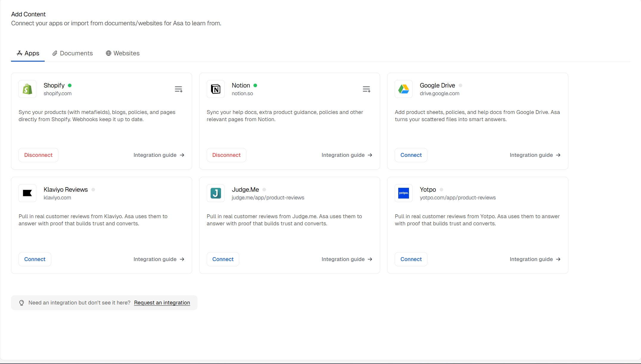This screenshot has width=641, height=364.
Task: Open the Google Drive Integration guide link
Action: coord(535,155)
